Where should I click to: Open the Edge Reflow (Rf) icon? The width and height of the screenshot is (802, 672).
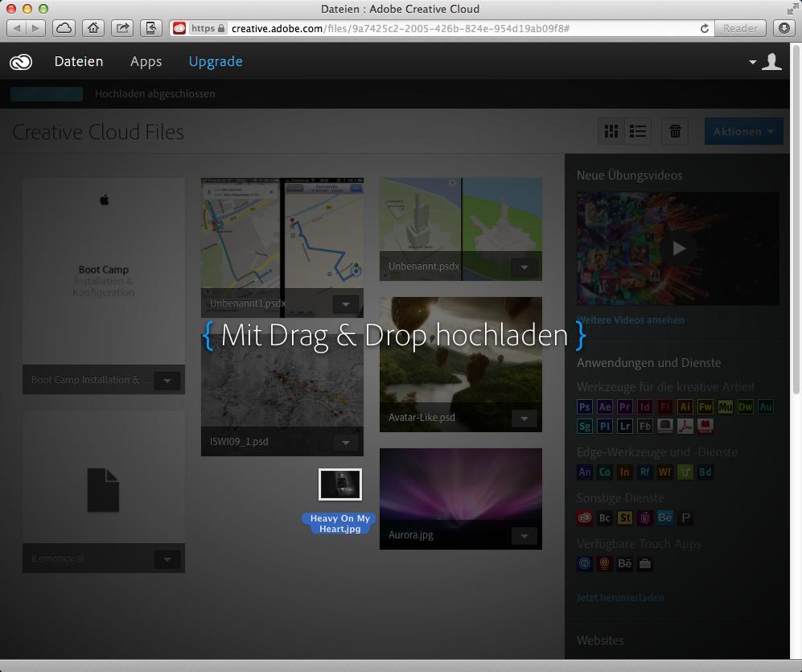645,472
